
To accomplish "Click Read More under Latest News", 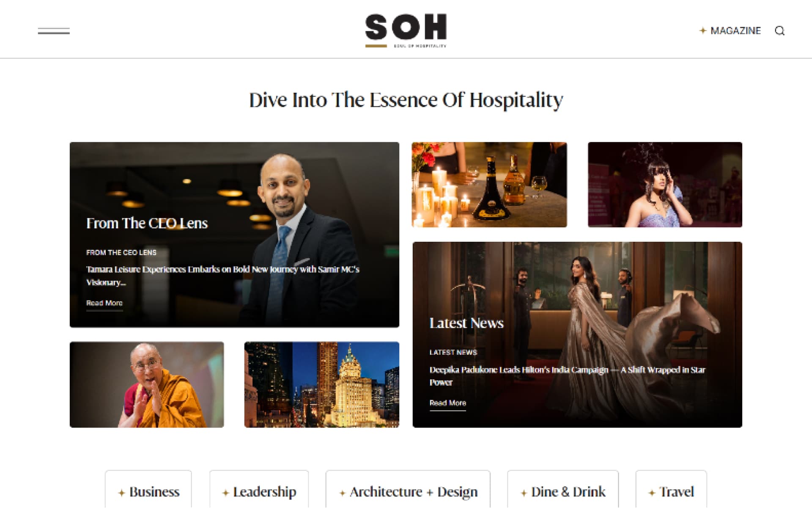I will point(447,403).
